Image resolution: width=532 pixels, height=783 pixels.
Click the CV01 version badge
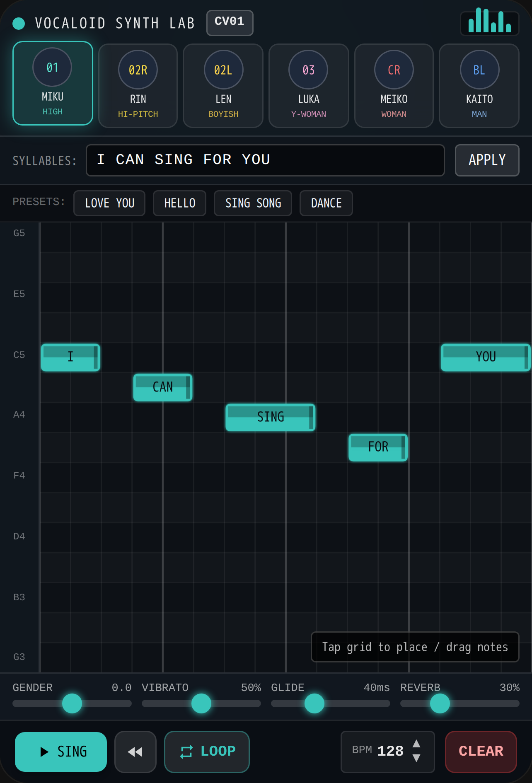tap(230, 23)
